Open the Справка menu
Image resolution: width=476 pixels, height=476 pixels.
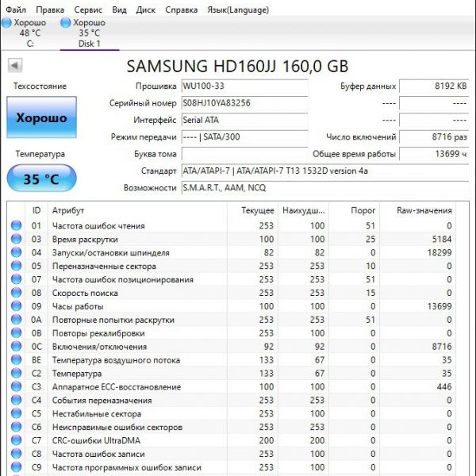click(x=181, y=10)
